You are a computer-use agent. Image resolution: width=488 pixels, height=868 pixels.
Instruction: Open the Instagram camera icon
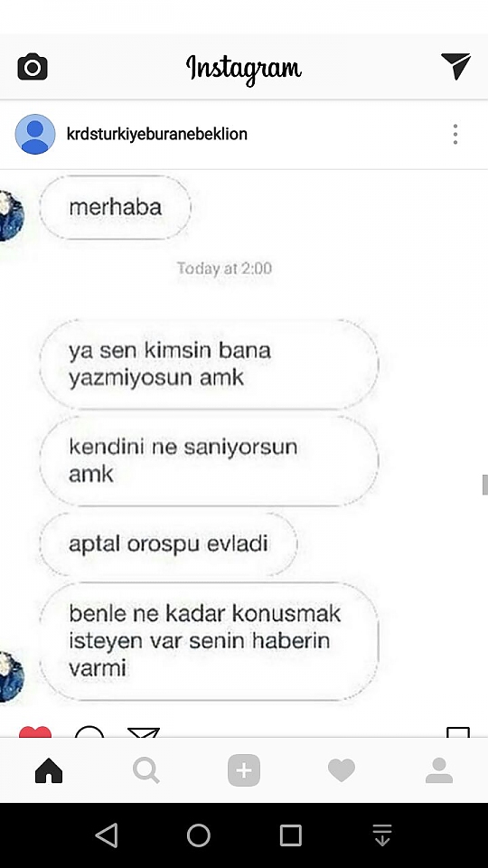click(x=33, y=67)
